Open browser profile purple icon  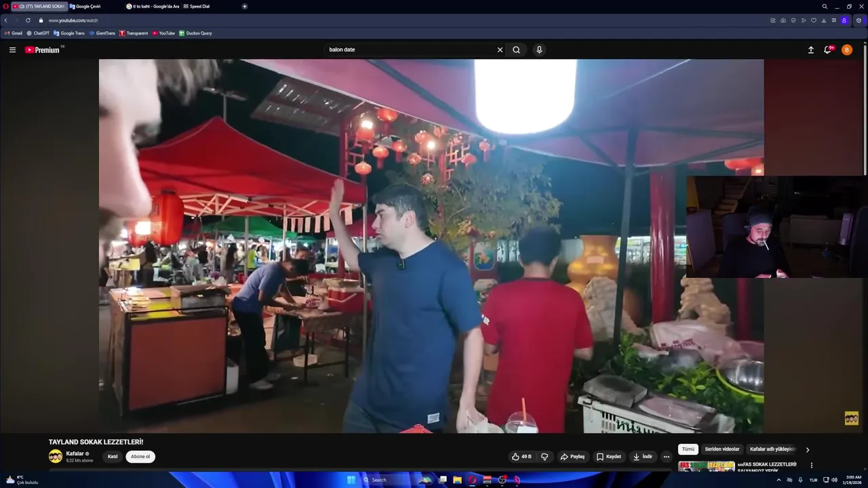844,20
